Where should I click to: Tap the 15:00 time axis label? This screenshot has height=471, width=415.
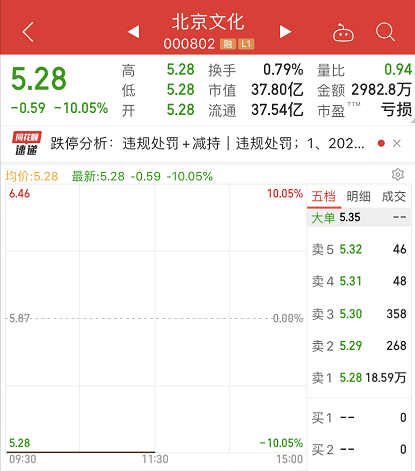pos(289,459)
